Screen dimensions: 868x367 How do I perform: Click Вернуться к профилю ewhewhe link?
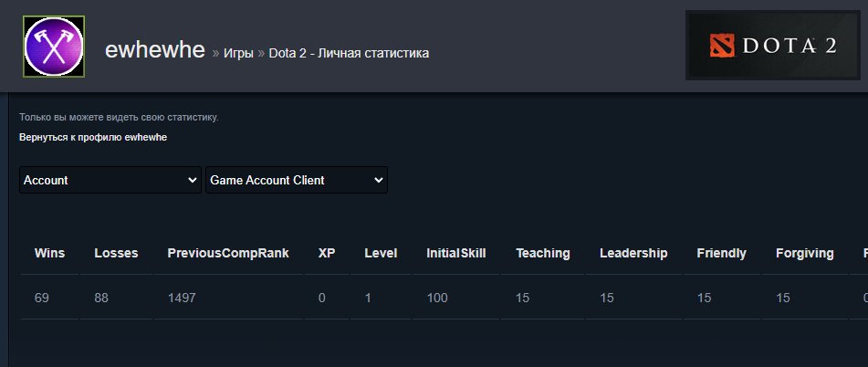tap(93, 137)
